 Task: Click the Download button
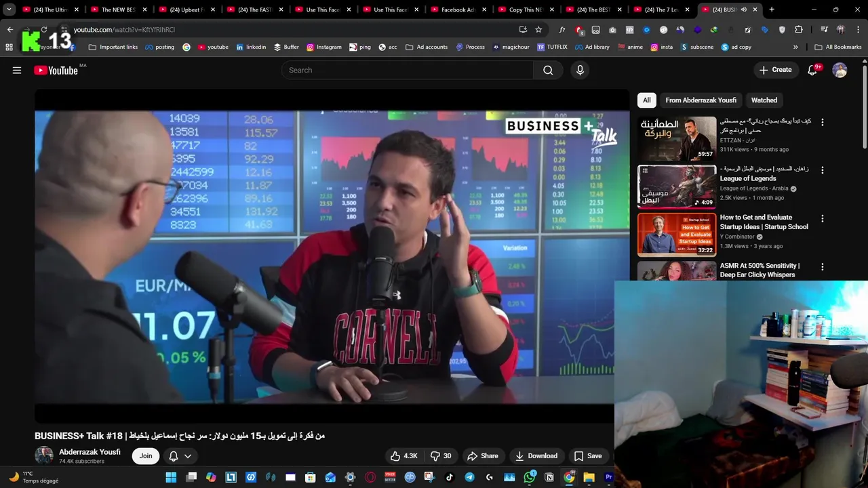536,456
